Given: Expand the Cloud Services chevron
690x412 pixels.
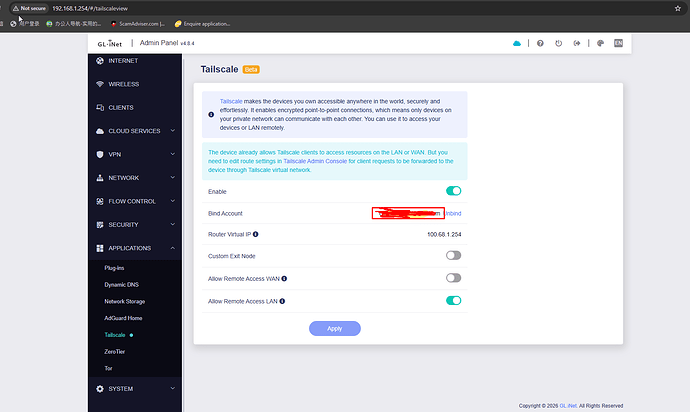Looking at the screenshot, I should point(172,131).
